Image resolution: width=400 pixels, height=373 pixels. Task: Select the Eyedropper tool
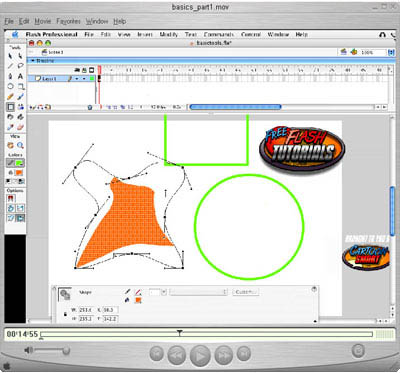(11, 127)
